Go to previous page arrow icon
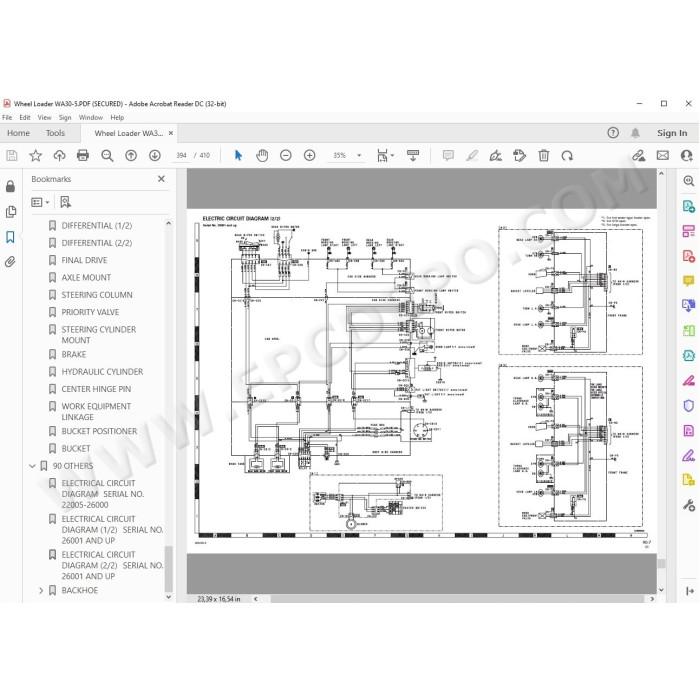The width and height of the screenshot is (700, 700). [x=131, y=155]
